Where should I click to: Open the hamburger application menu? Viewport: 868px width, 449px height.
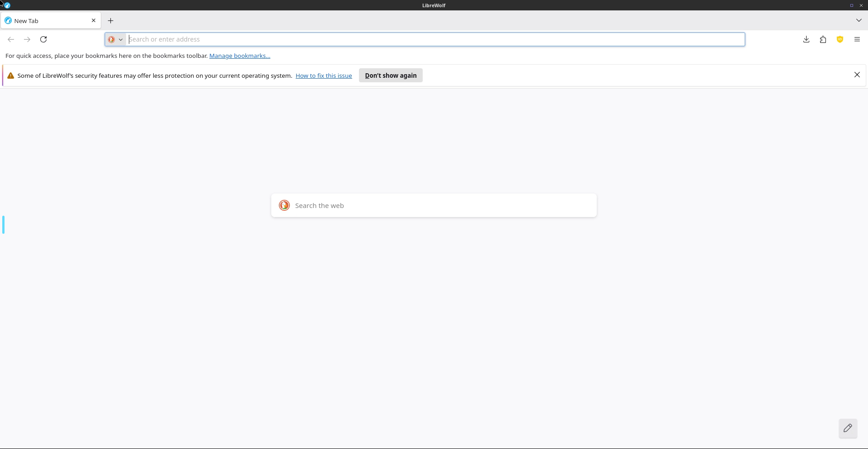click(x=857, y=39)
